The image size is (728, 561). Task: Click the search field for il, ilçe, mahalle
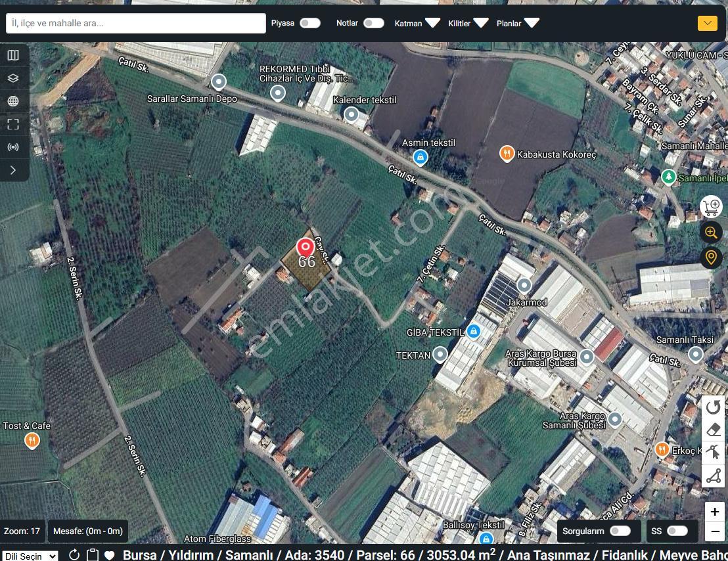click(x=135, y=23)
